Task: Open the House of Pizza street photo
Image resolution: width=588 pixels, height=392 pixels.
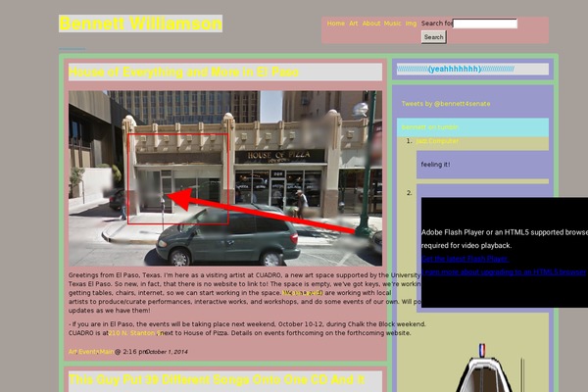Action: [x=225, y=178]
